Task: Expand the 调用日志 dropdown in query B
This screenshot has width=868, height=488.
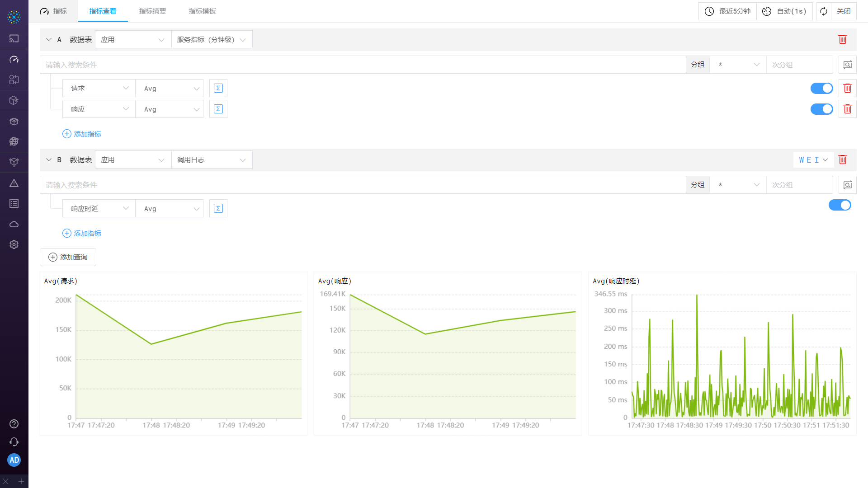Action: pos(212,160)
